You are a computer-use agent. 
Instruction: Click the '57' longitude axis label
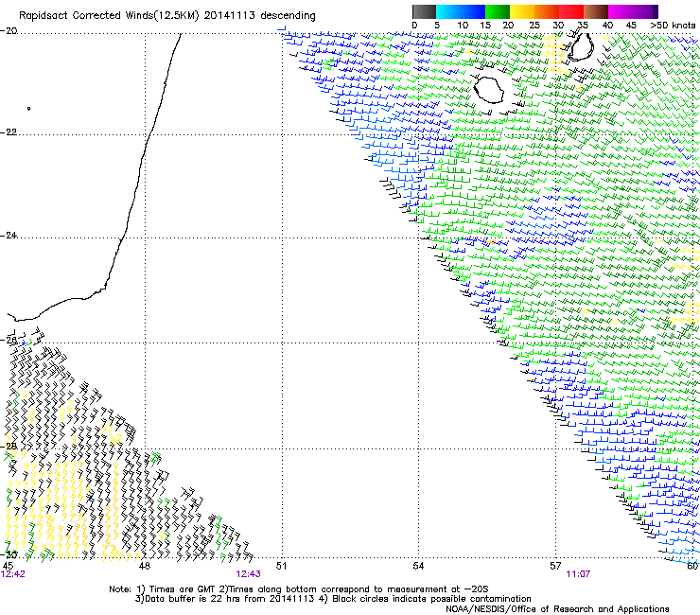(555, 566)
